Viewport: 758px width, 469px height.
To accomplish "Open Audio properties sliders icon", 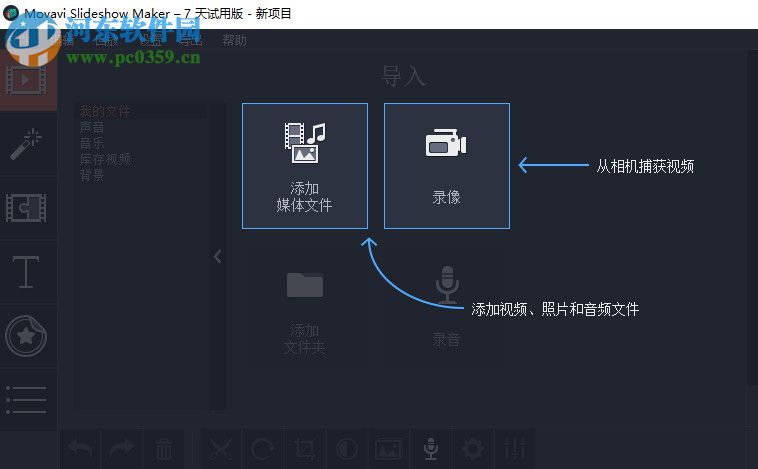I will [x=515, y=449].
